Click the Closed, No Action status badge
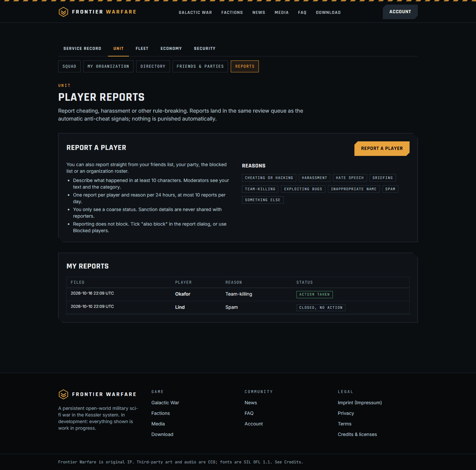Image resolution: width=476 pixels, height=470 pixels. tap(321, 308)
